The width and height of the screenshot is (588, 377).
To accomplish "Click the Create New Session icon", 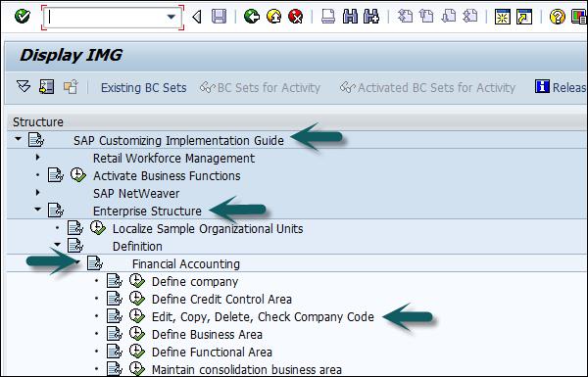I will (502, 17).
